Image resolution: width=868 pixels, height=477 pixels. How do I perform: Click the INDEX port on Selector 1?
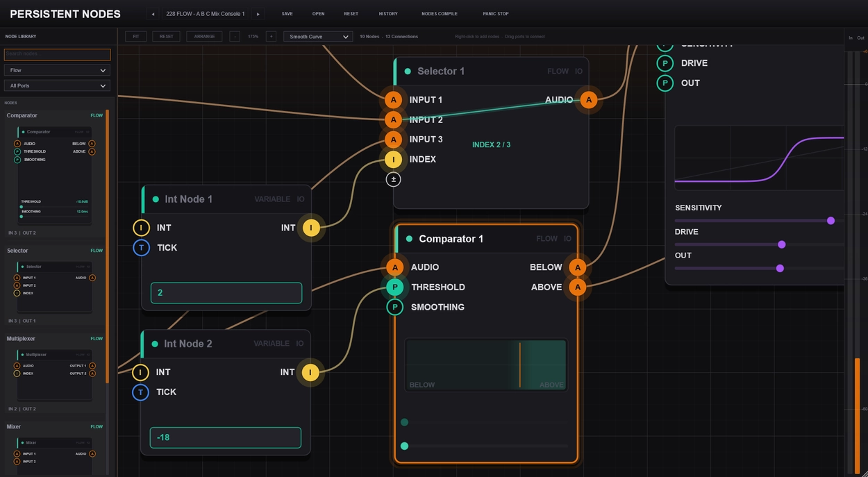tap(394, 159)
